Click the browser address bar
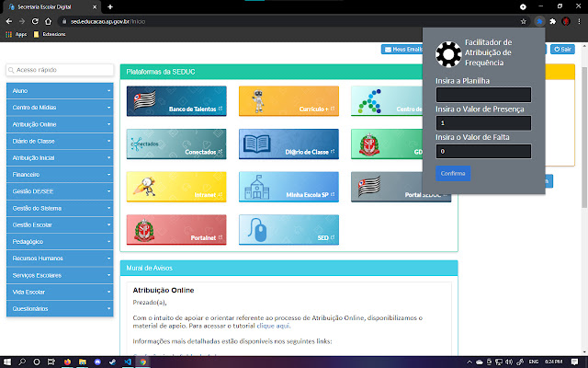588x368 pixels. point(288,21)
